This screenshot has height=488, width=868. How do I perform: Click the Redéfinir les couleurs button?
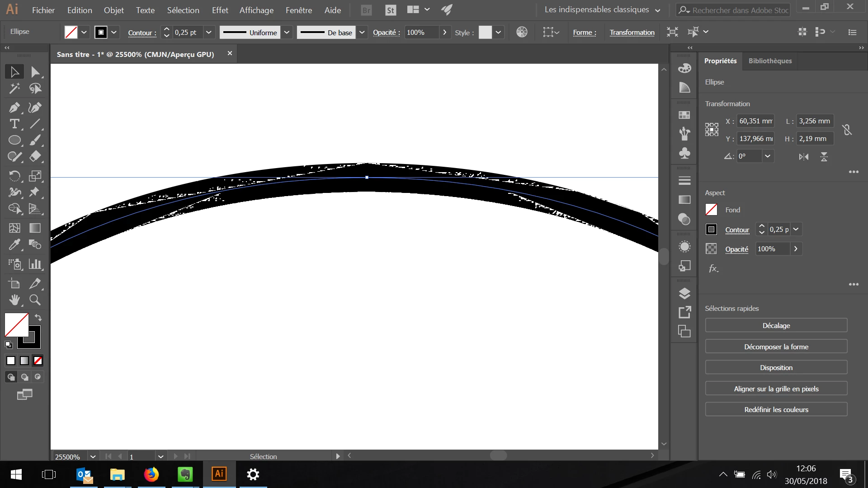click(776, 409)
